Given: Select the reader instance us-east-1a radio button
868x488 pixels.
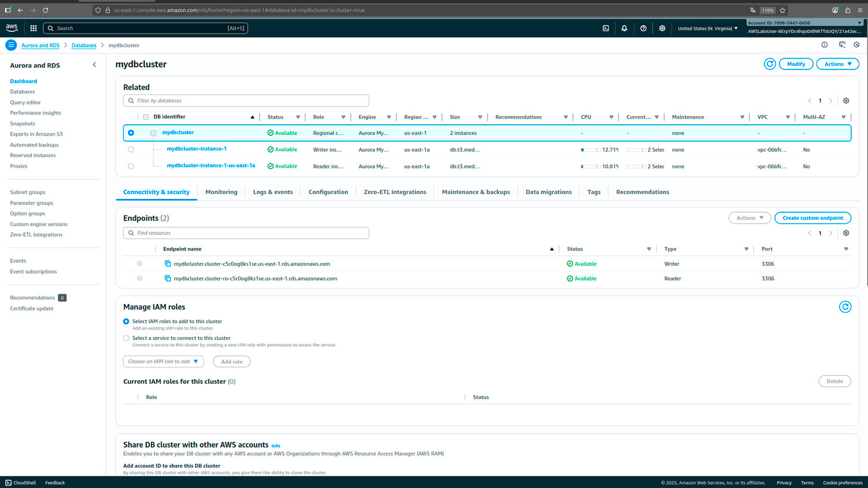Looking at the screenshot, I should [x=131, y=167].
